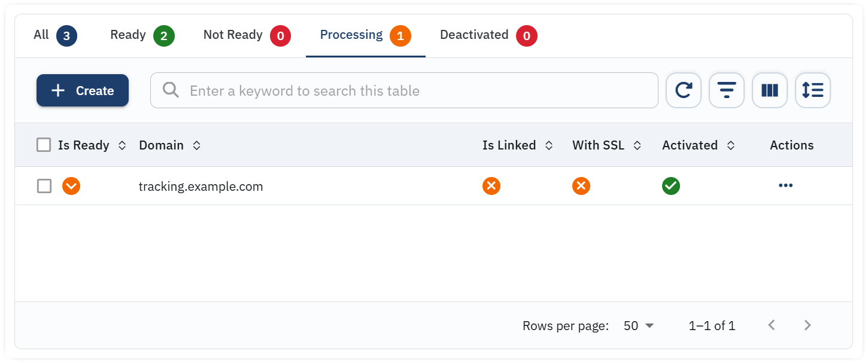Viewport: 868px width, 363px height.
Task: Expand the tracking.example.com row details
Action: coord(71,186)
